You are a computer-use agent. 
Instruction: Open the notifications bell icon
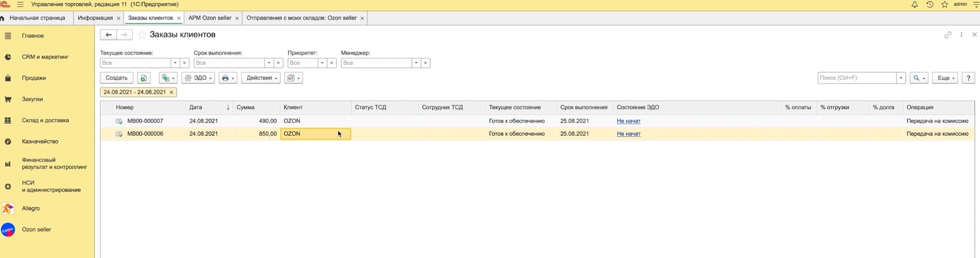tap(915, 5)
